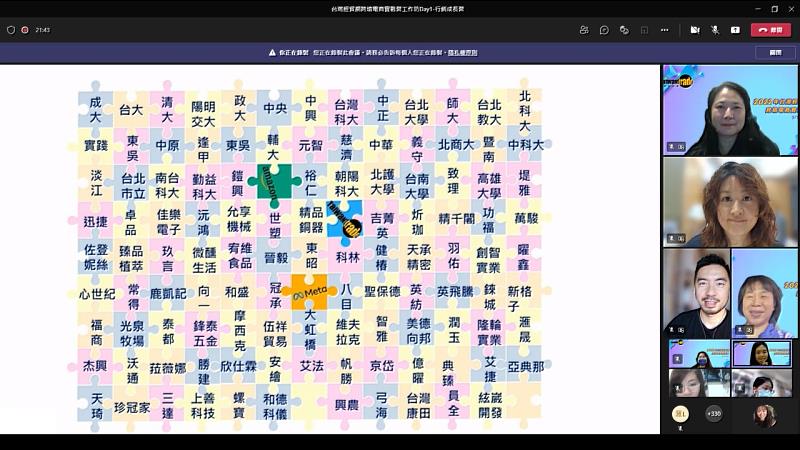The image size is (800, 450).
Task: Click the 陽明交大 puzzle piece
Action: pyautogui.click(x=203, y=114)
